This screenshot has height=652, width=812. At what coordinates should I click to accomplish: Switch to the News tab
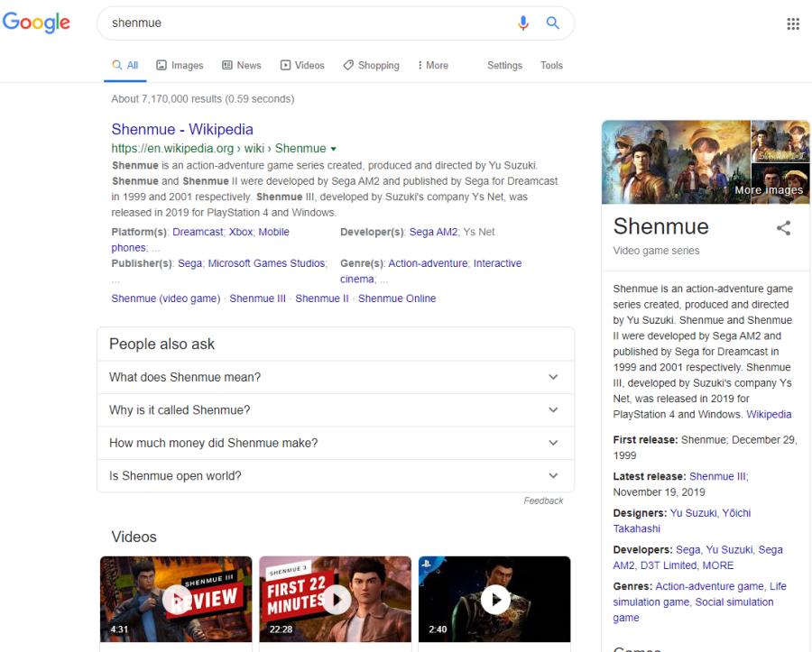[241, 66]
